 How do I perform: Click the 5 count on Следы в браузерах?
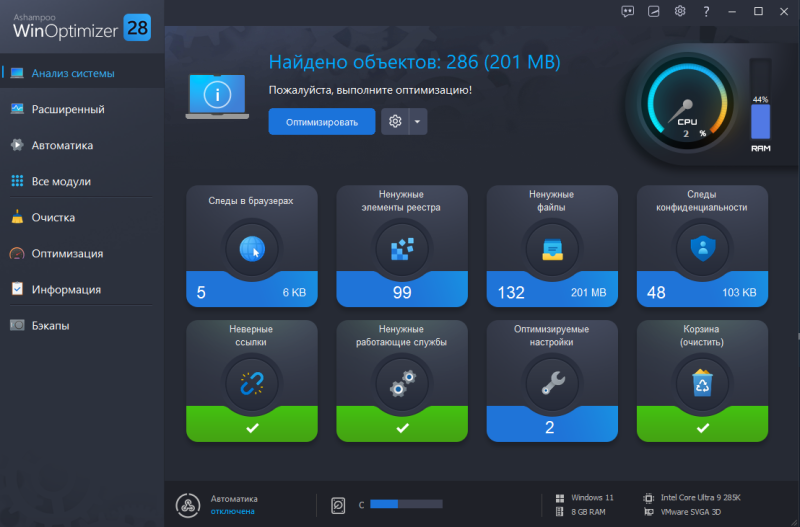coord(201,292)
